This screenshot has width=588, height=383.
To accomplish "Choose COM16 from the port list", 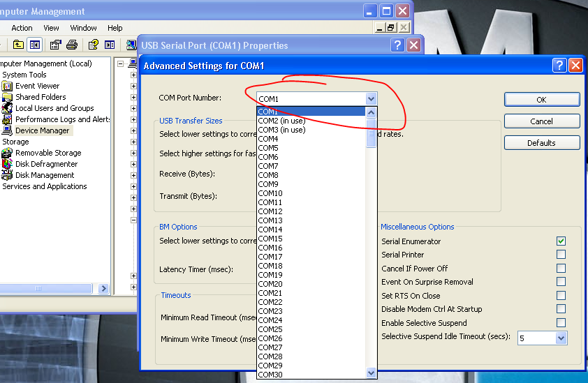I will 311,248.
